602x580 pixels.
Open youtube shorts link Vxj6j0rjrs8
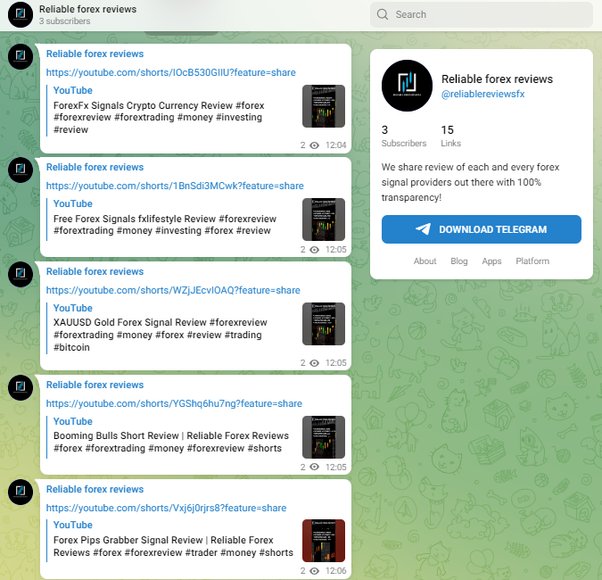(x=166, y=508)
